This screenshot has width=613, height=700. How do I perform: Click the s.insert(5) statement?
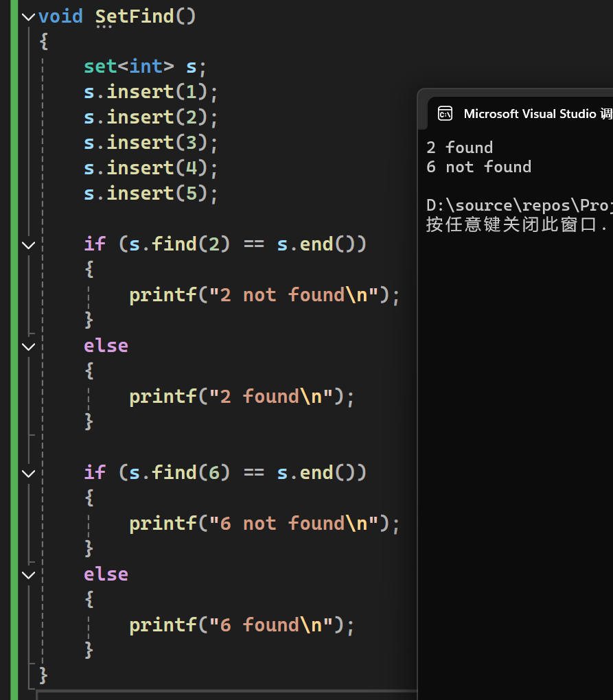(150, 194)
